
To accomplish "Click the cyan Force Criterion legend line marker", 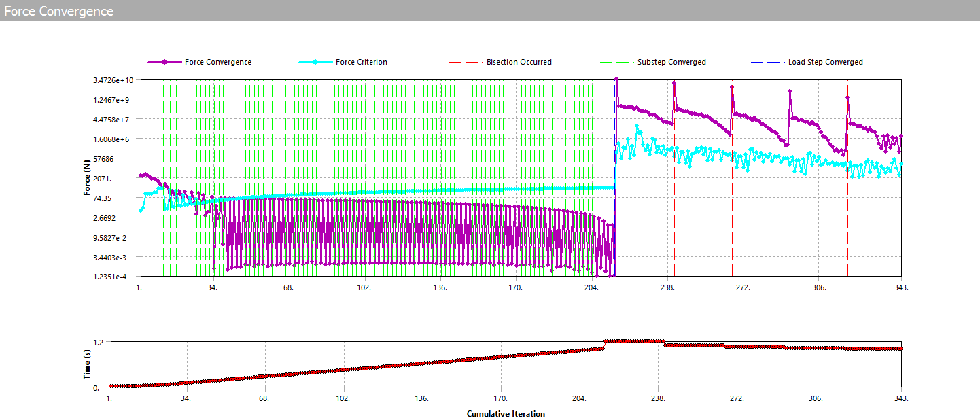I will pos(315,62).
